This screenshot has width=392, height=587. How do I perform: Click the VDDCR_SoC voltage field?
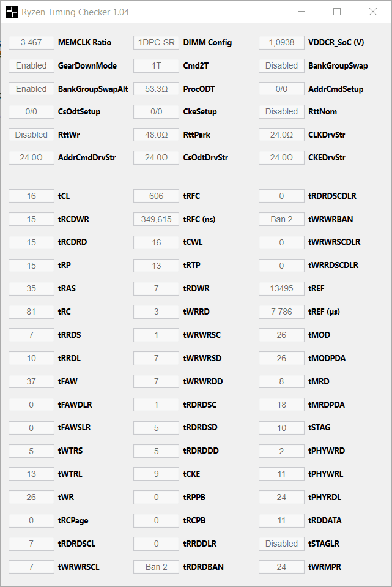pos(282,43)
